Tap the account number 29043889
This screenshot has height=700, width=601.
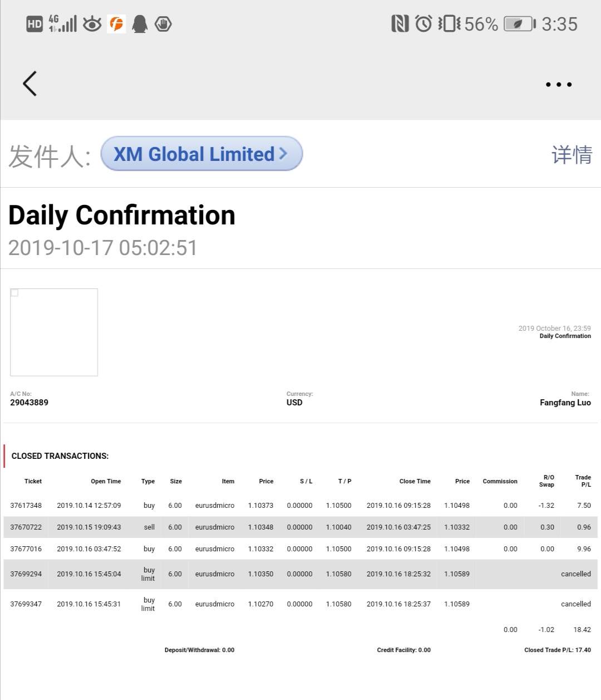(29, 403)
